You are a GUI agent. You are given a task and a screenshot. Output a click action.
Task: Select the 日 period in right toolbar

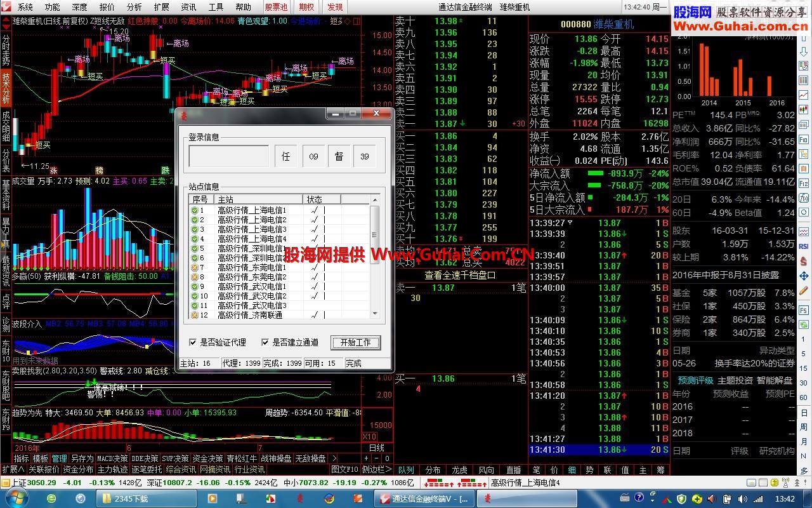coord(804,412)
